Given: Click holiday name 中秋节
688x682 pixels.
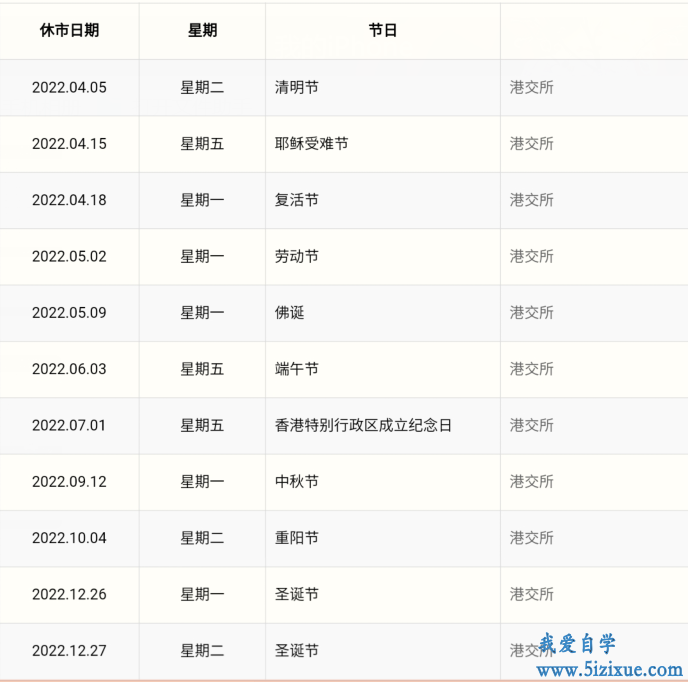Looking at the screenshot, I should point(297,481).
